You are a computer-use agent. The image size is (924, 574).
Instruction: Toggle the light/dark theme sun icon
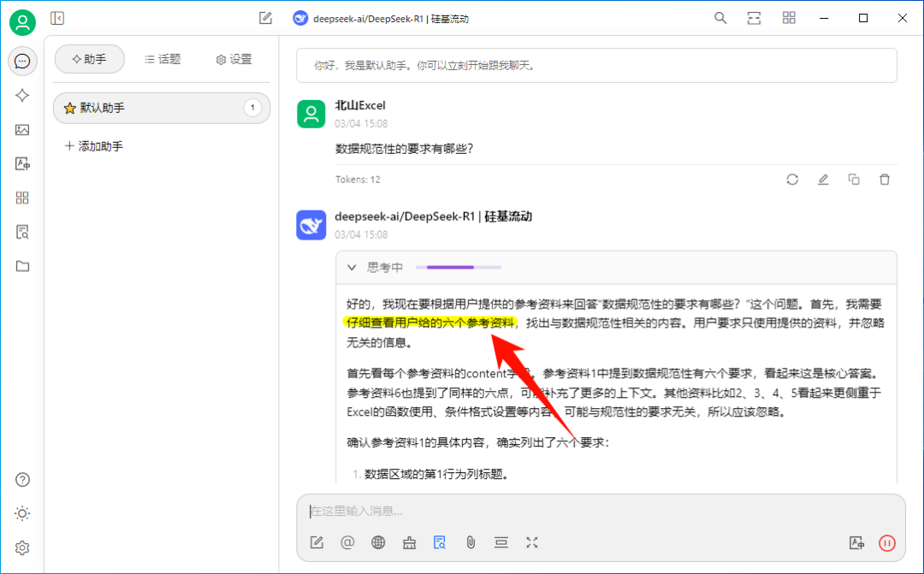tap(22, 513)
